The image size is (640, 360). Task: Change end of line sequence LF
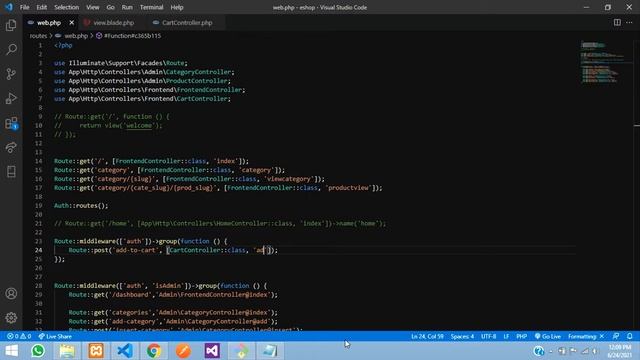[x=506, y=336]
